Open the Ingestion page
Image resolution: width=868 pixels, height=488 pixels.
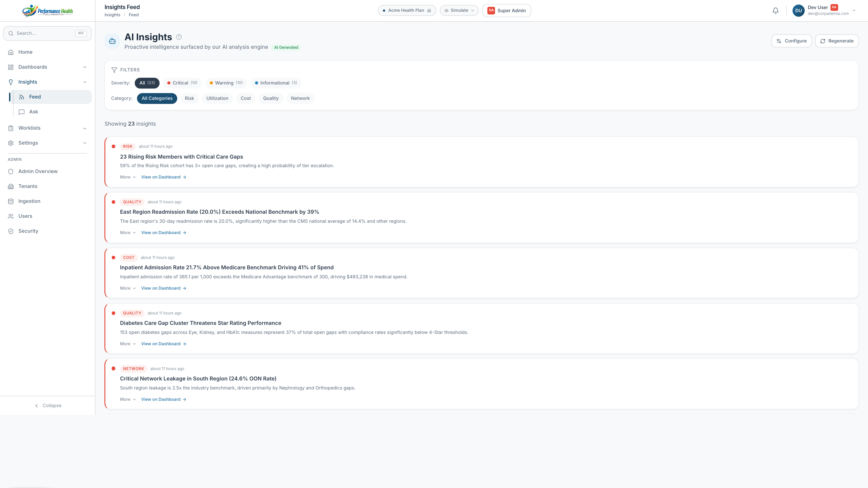47,201
